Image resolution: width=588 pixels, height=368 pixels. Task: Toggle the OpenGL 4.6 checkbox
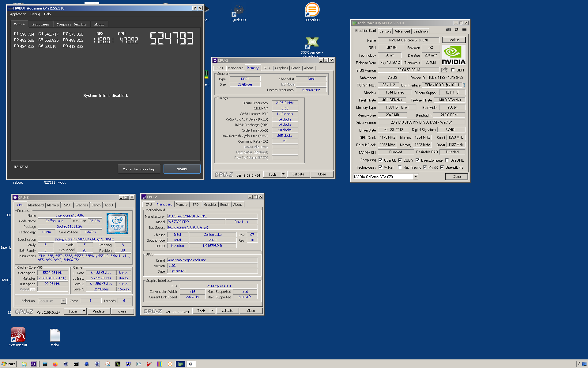point(442,167)
